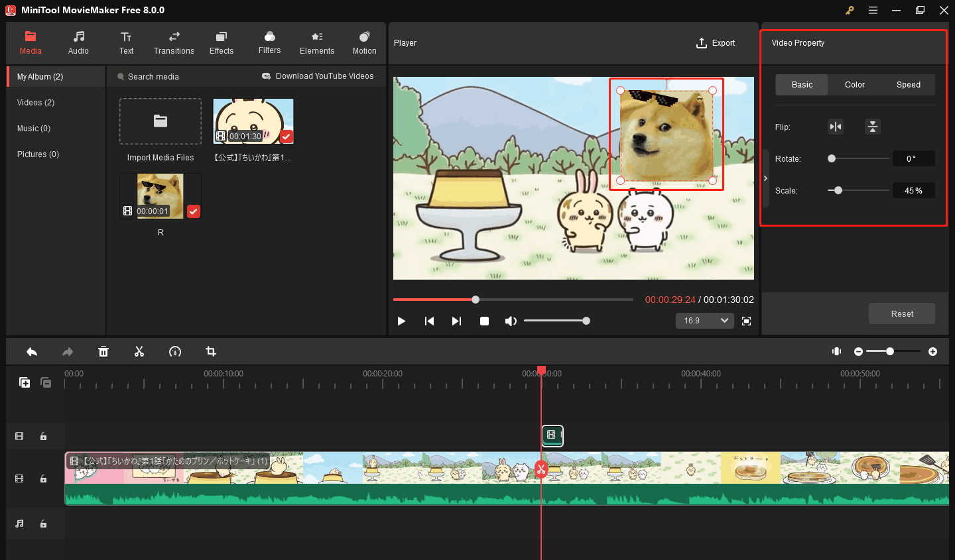Click the Scale slider handle
The height and width of the screenshot is (560, 955).
click(x=838, y=190)
